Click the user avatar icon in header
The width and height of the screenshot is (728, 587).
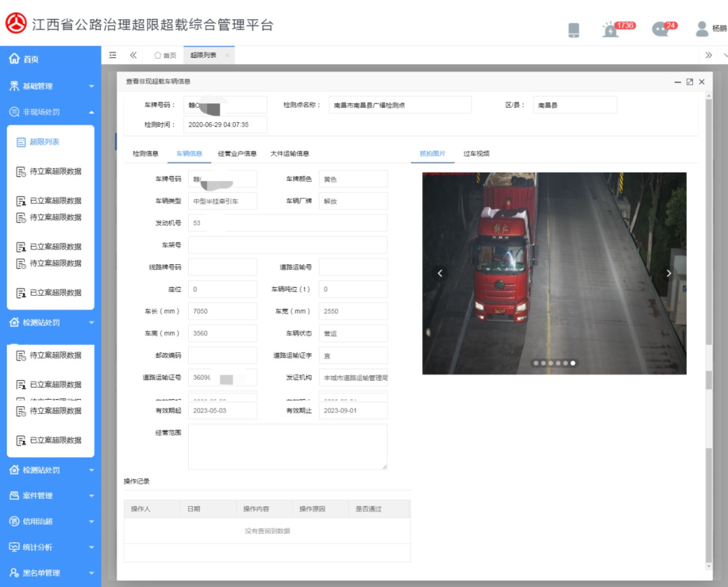pos(702,29)
